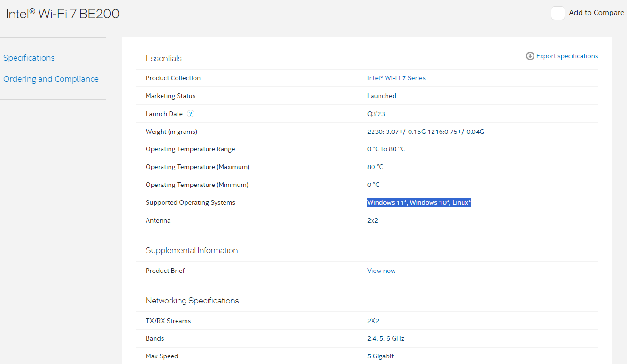Click the TX/RX Streams label
The width and height of the screenshot is (627, 364).
tap(168, 321)
